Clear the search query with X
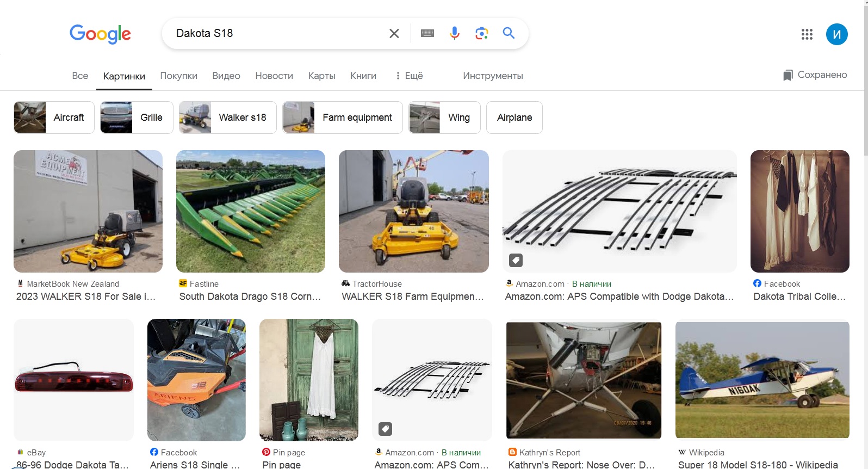 click(394, 34)
